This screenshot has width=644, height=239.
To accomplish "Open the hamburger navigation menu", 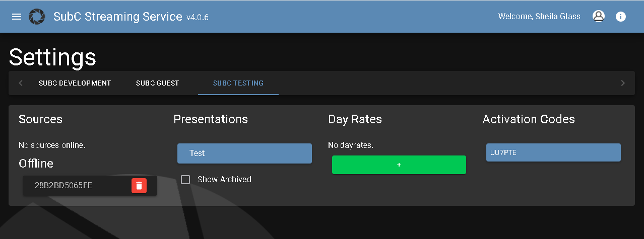I will pos(17,17).
